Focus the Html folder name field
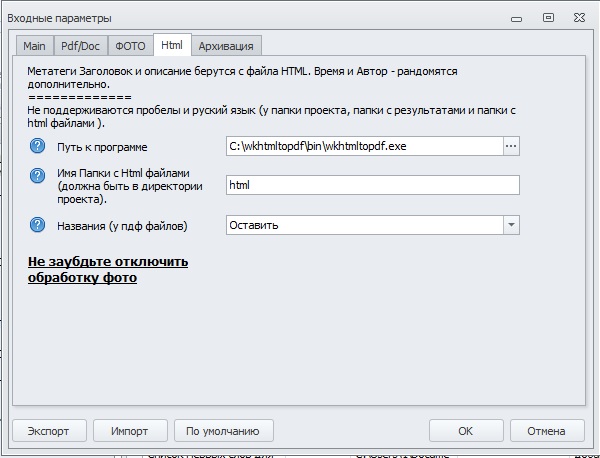This screenshot has width=600, height=458. click(372, 185)
